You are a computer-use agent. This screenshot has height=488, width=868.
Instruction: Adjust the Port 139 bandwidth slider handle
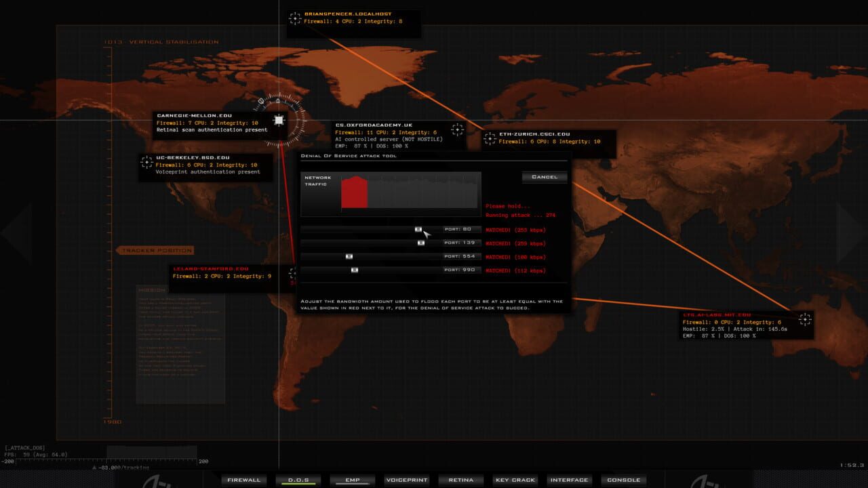click(x=421, y=243)
